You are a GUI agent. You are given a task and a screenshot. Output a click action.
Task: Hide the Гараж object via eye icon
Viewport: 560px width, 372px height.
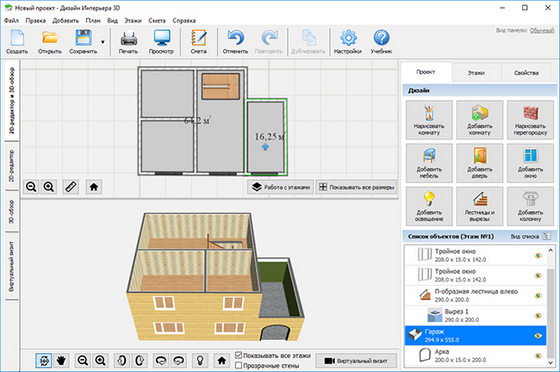coord(538,336)
